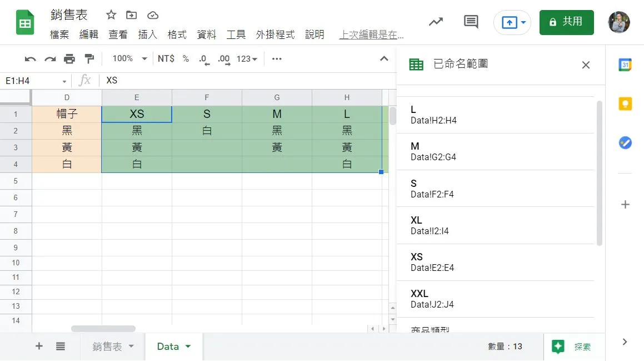Viewport: 644px width, 361px height.
Task: Select column G header
Action: coord(277,97)
